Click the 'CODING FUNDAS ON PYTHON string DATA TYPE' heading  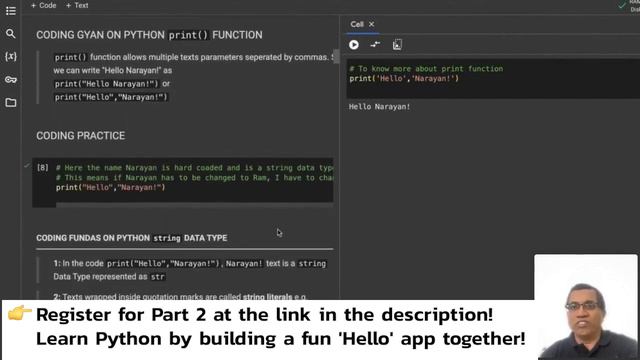click(131, 238)
